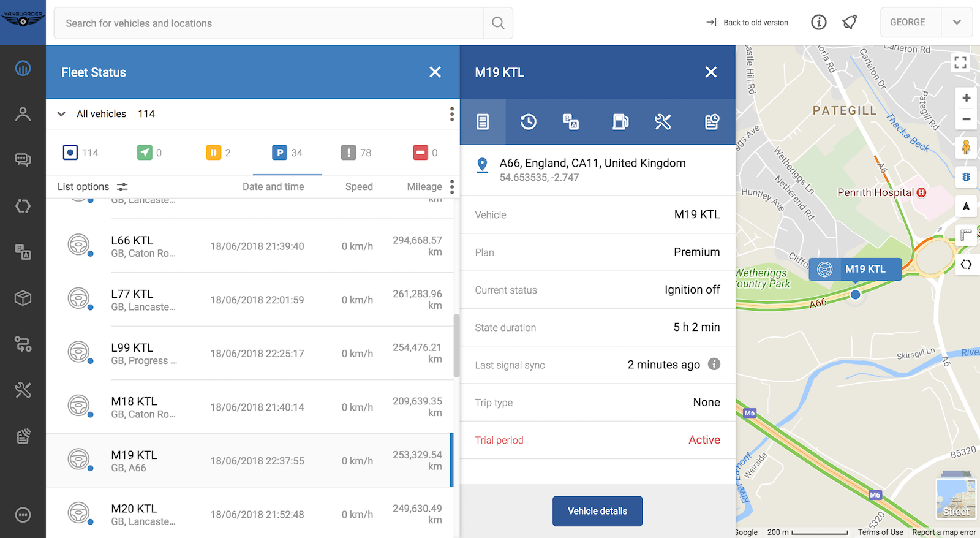Select L77 KTL vehicle row

click(250, 300)
